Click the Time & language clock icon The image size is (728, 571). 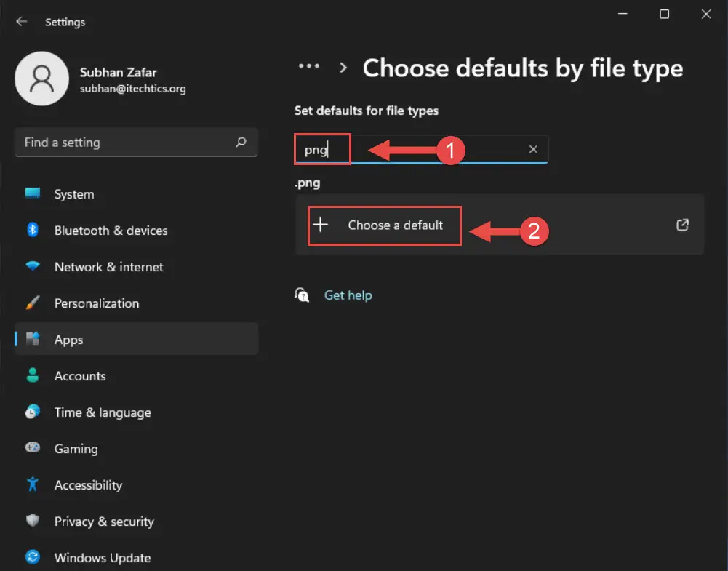(33, 412)
